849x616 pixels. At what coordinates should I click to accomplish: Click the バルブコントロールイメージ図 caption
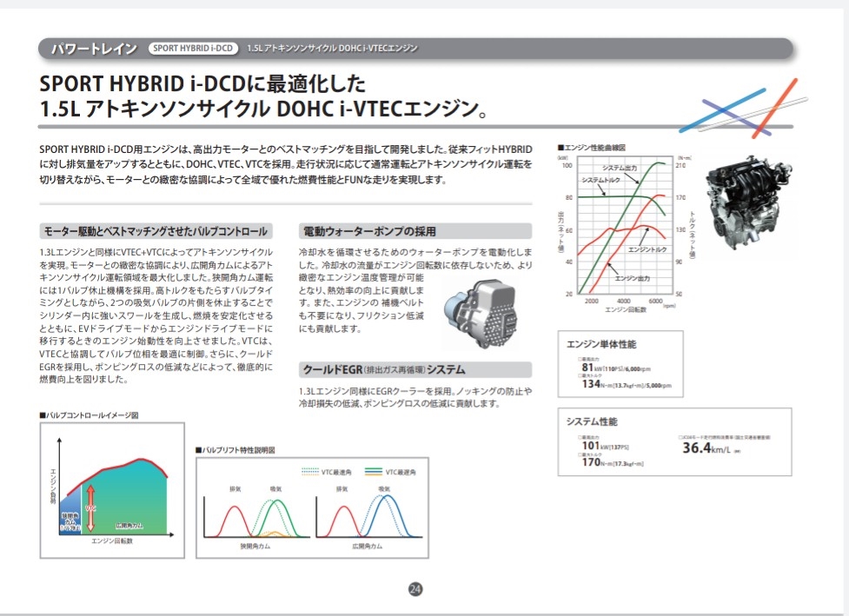tap(89, 415)
